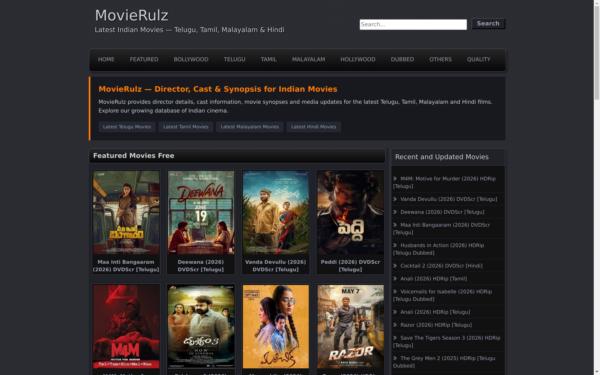The height and width of the screenshot is (375, 600).
Task: Open the Drishyam 3 poster in second row
Action: [201, 326]
